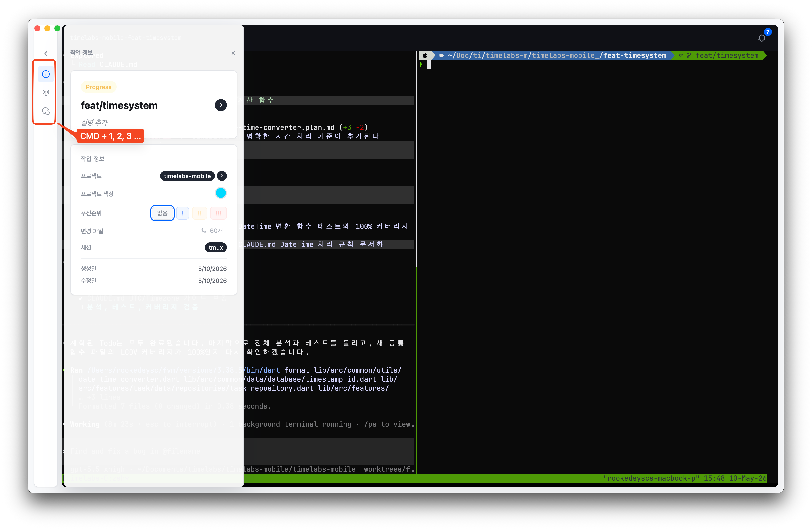Click the 우선순위 row label
Image resolution: width=812 pixels, height=530 pixels.
(x=91, y=213)
